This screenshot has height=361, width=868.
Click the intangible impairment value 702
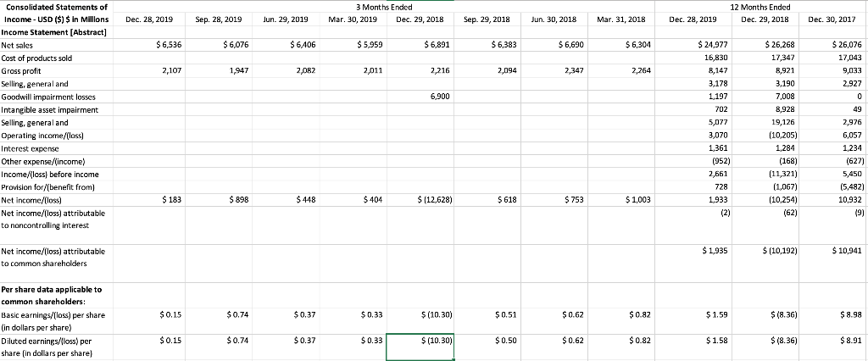[724, 109]
